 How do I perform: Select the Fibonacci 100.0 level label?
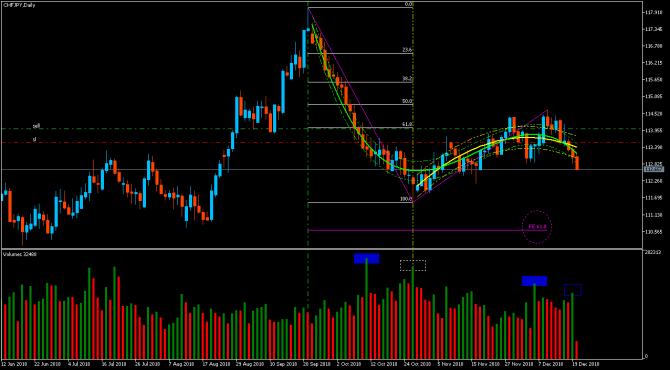[406, 199]
